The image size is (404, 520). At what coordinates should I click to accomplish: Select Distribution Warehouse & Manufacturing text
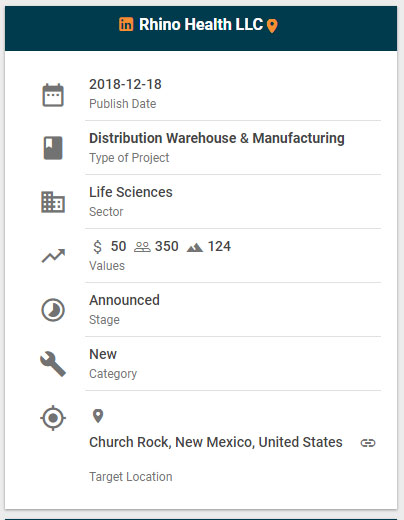click(217, 138)
